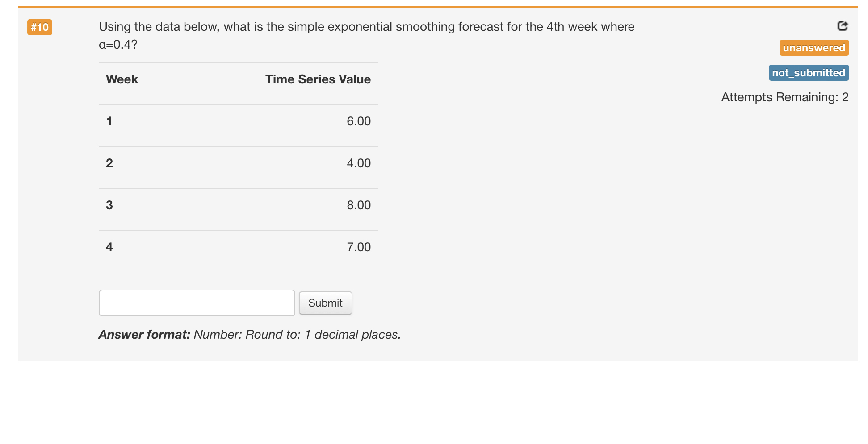Click the Attempts Remaining text
Image resolution: width=868 pixels, height=444 pixels.
784,97
